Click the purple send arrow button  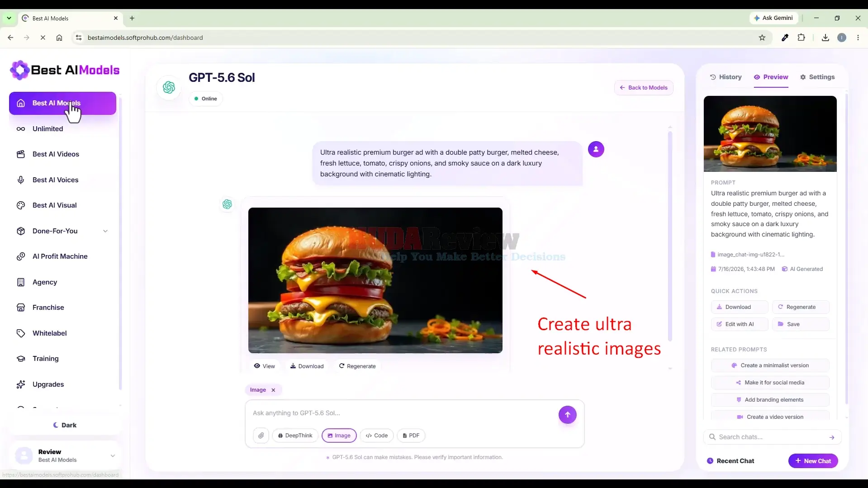(x=567, y=414)
